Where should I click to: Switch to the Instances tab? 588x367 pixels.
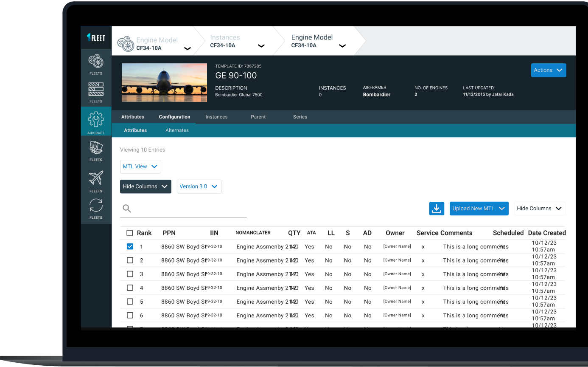pyautogui.click(x=216, y=117)
